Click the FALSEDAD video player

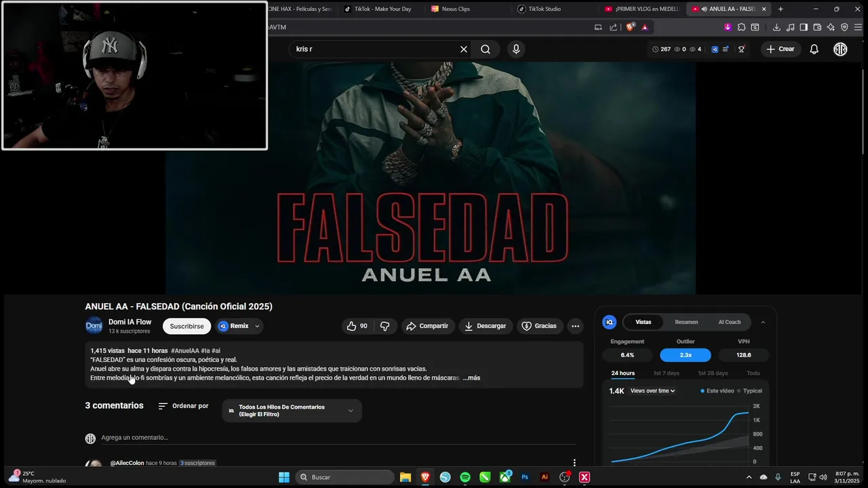[431, 178]
